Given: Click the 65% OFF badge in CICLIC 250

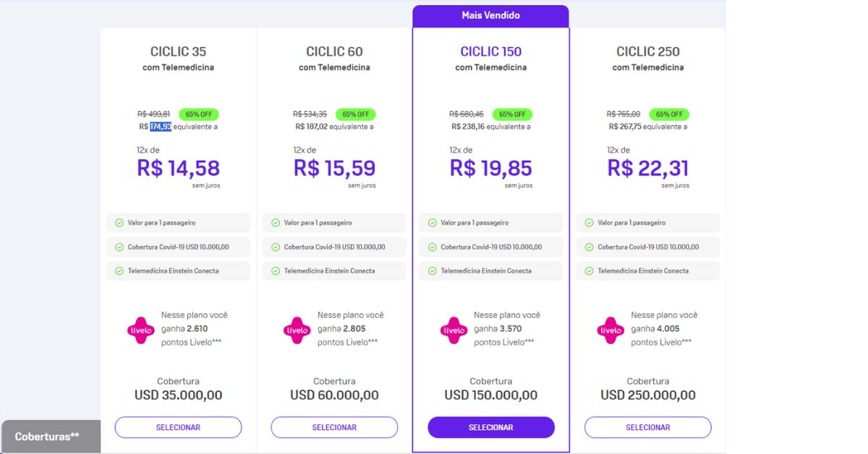Looking at the screenshot, I should (669, 114).
